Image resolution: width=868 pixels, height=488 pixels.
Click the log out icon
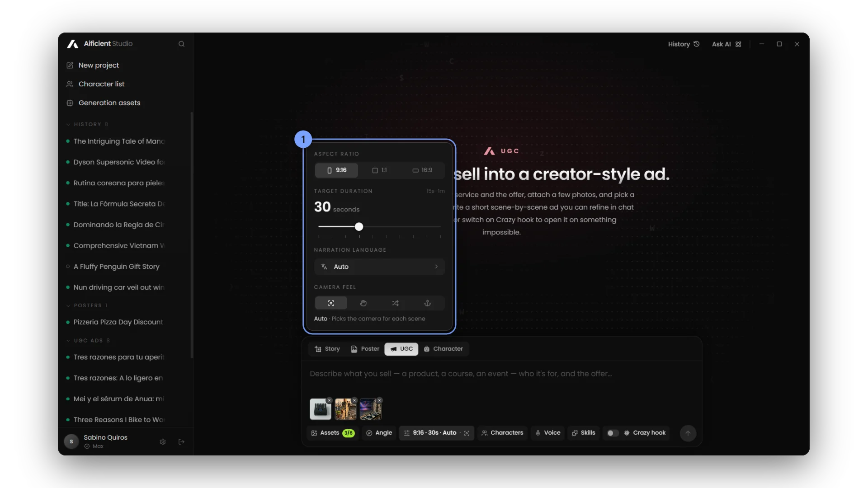[x=181, y=442]
